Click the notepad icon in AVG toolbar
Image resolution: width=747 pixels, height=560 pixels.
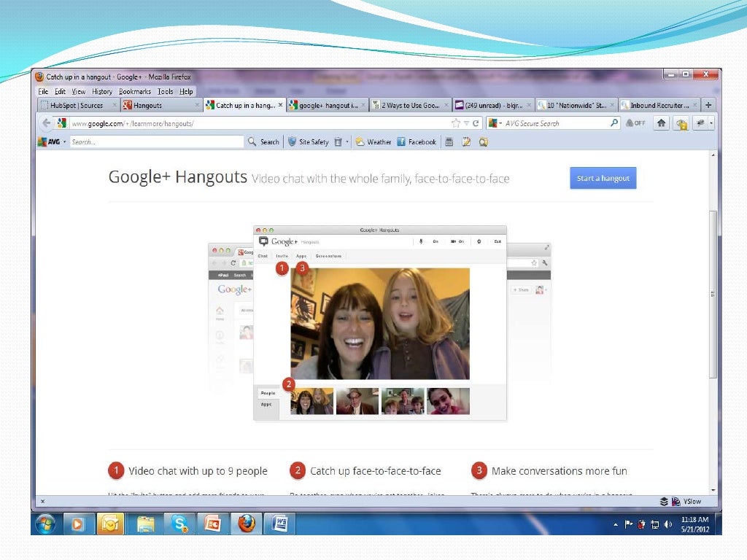[466, 141]
